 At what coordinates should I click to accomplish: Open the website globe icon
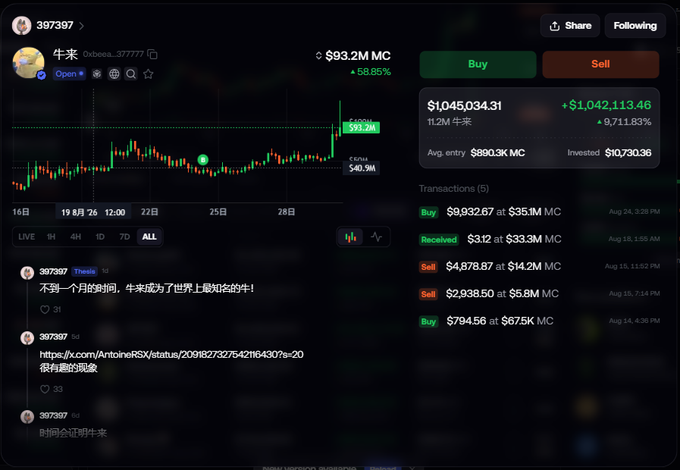[114, 74]
